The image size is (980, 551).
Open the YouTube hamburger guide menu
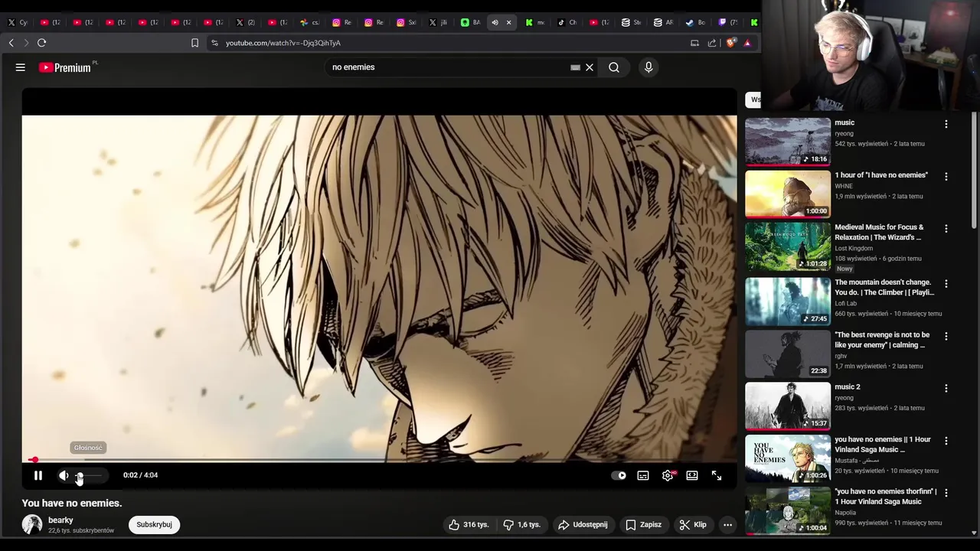pos(21,67)
